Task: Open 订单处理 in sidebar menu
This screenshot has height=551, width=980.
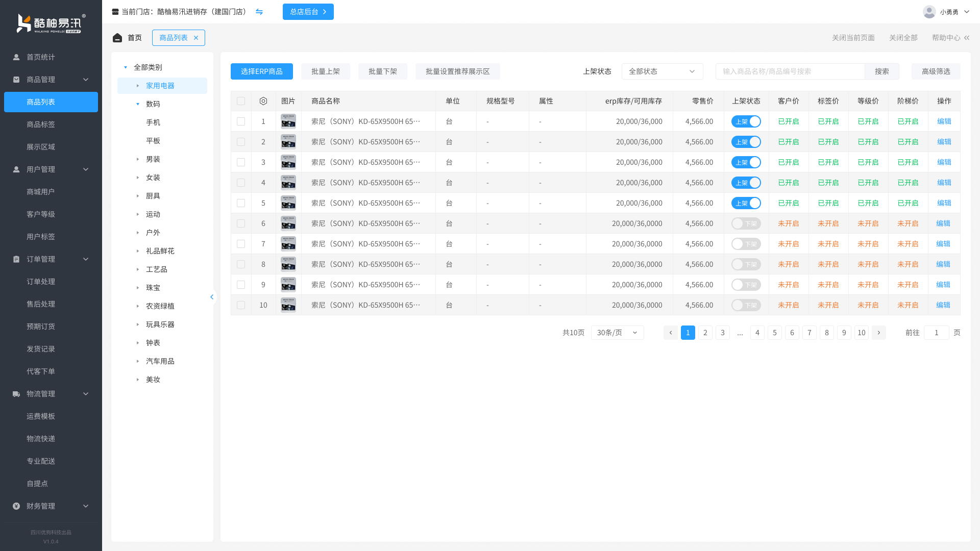Action: (x=41, y=282)
